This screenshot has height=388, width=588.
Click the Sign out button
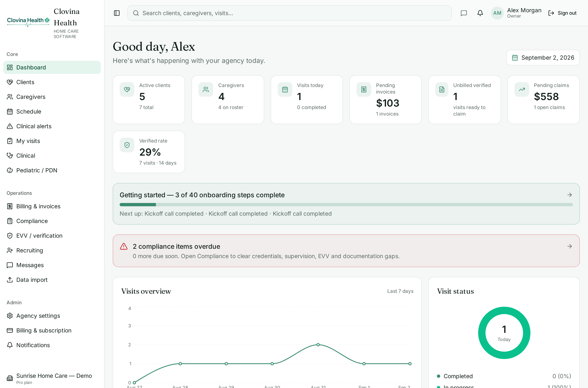[562, 13]
